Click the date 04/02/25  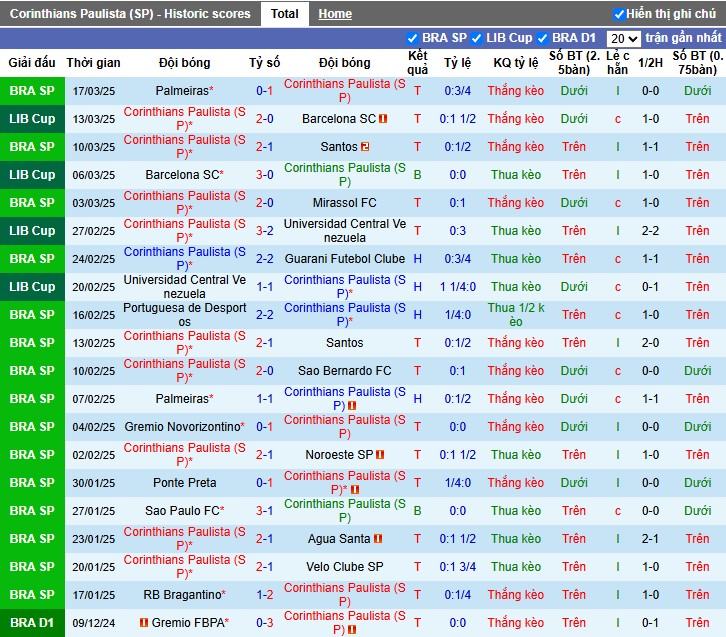tap(94, 427)
